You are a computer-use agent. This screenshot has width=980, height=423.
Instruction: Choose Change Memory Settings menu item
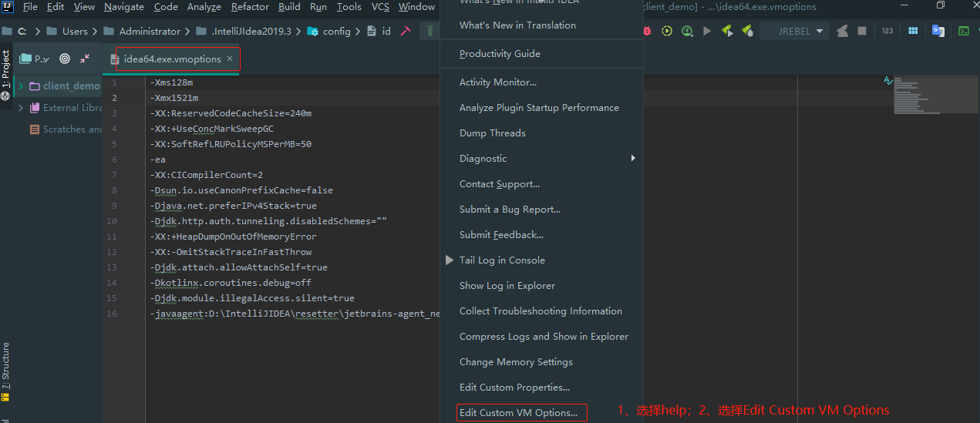pyautogui.click(x=516, y=362)
